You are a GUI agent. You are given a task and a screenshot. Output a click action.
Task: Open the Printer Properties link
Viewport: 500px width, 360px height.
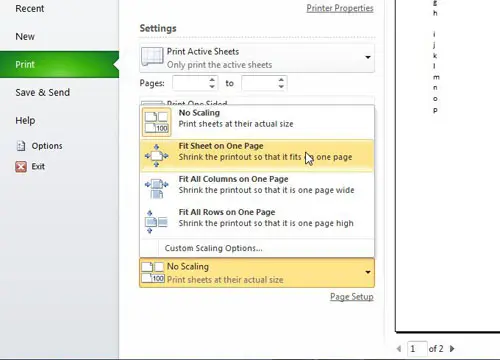coord(340,8)
